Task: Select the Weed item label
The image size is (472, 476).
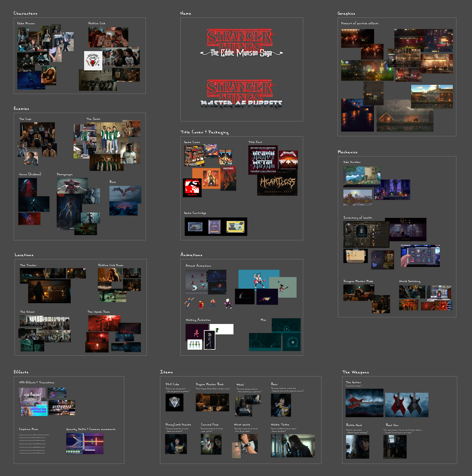Action: (240, 385)
